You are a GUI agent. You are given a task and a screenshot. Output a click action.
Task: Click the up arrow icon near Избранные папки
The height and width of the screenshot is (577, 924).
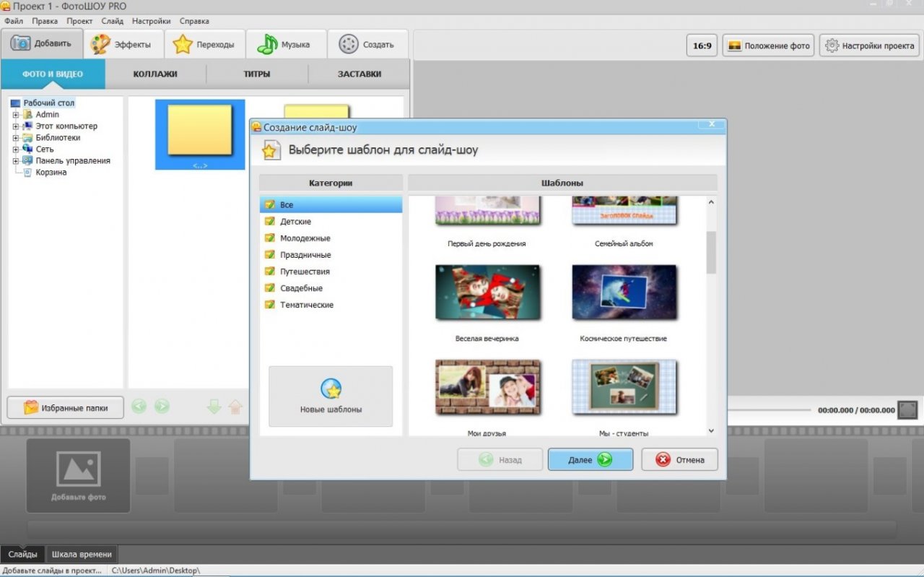235,407
